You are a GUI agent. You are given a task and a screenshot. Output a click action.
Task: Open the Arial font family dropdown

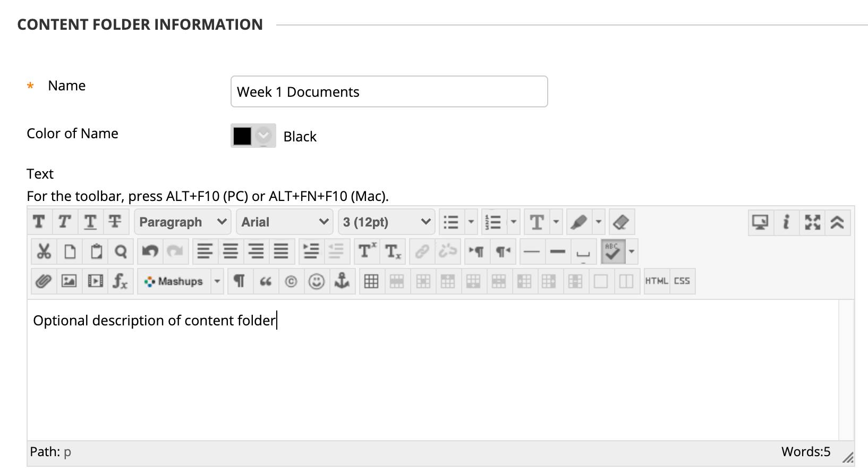[x=284, y=222]
